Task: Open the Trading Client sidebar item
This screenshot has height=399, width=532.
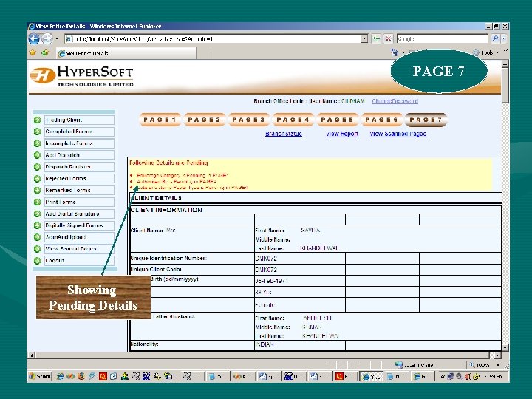Action: pos(79,120)
